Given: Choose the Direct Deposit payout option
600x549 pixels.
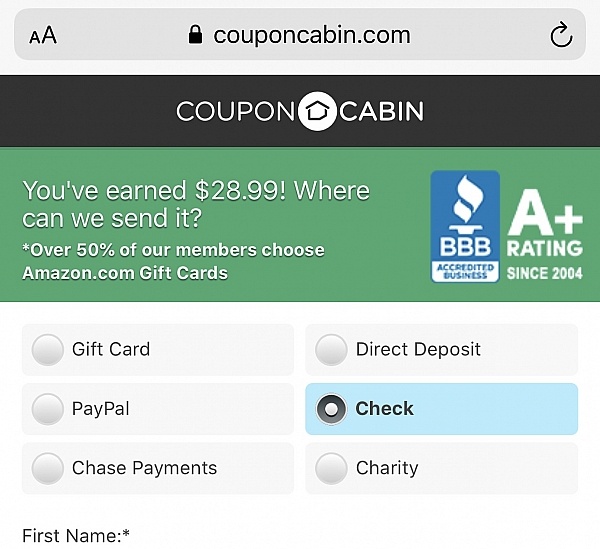Looking at the screenshot, I should tap(441, 350).
